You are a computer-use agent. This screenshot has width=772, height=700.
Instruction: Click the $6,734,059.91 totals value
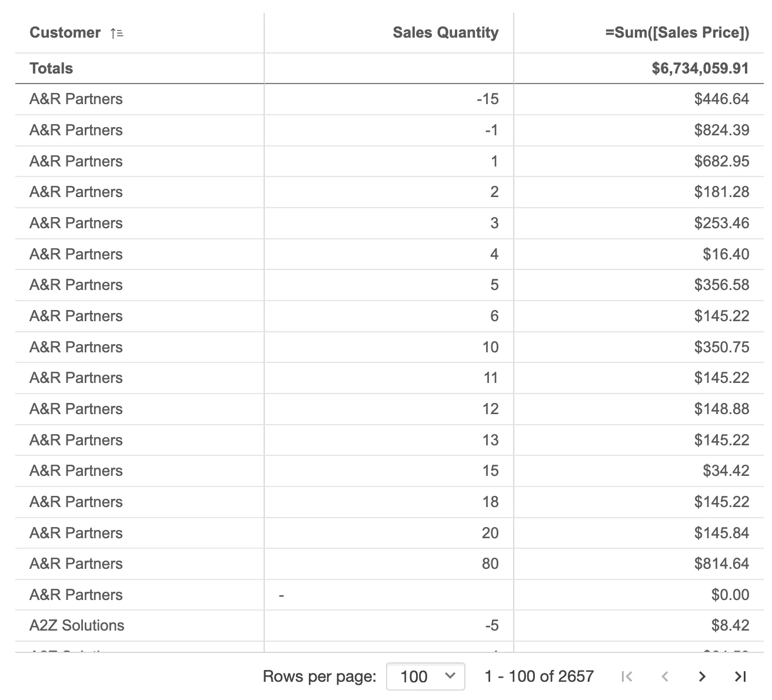700,68
